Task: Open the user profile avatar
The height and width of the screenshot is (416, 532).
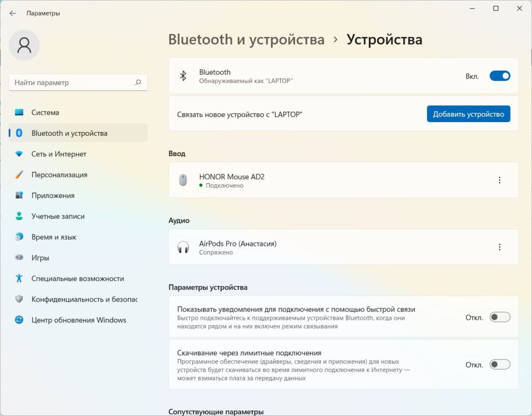Action: pyautogui.click(x=24, y=45)
